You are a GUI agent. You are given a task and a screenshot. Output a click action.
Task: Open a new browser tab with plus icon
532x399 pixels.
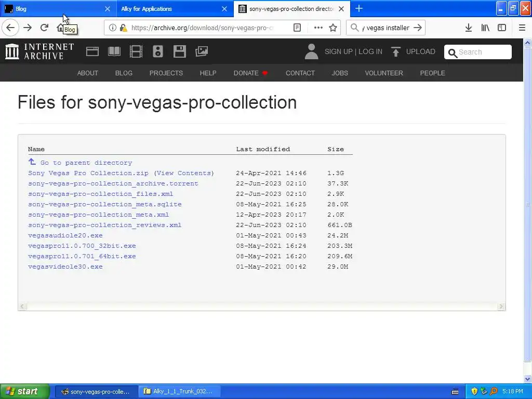[358, 8]
